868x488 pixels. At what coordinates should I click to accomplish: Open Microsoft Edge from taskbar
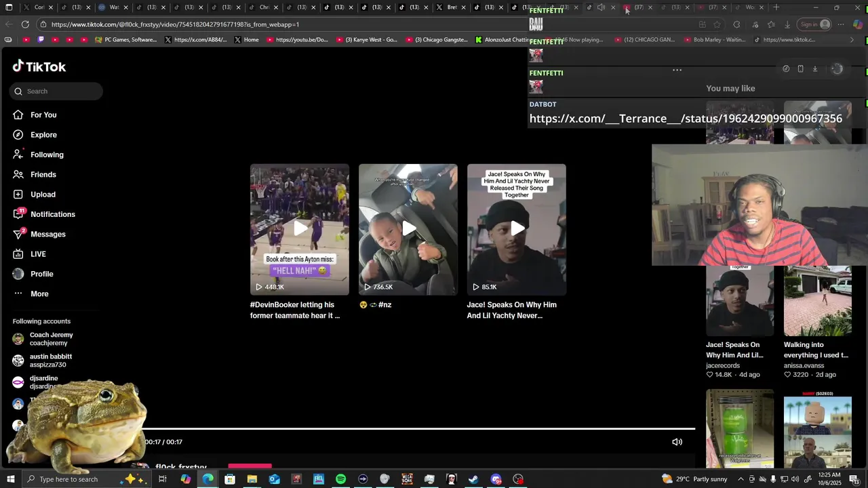pos(208,479)
